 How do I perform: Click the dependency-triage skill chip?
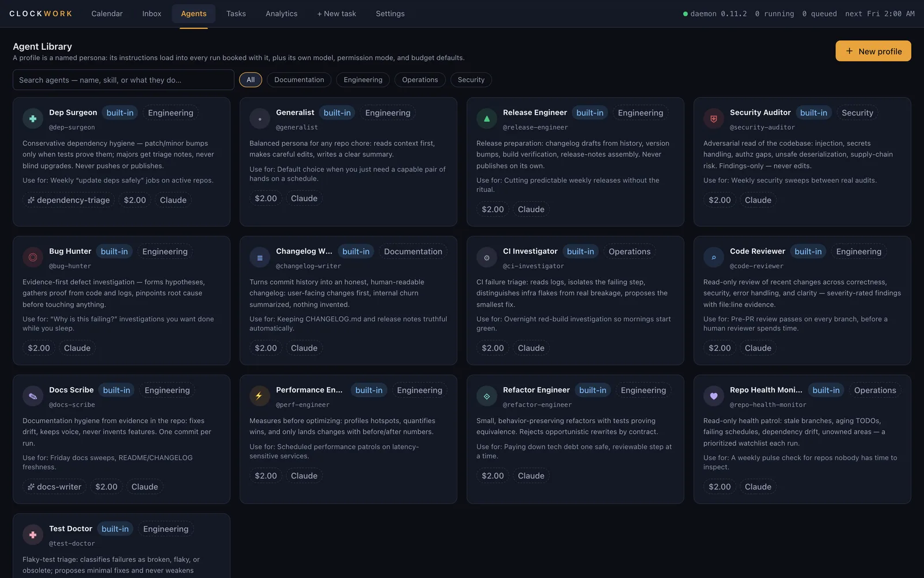tap(69, 200)
